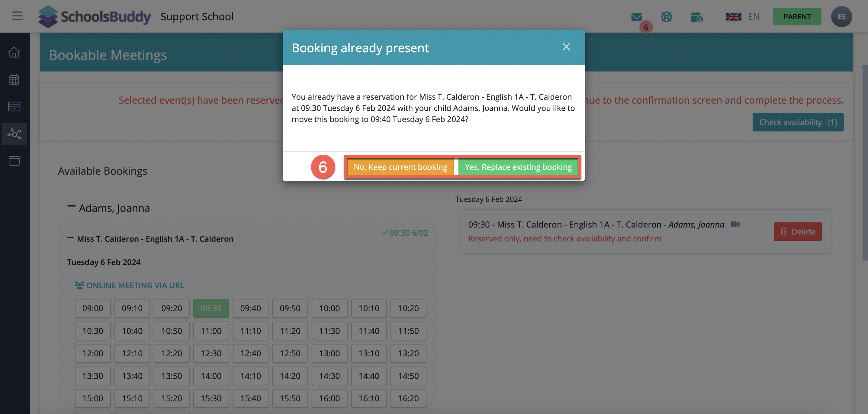The height and width of the screenshot is (414, 868).
Task: Click Yes, Replace existing booking
Action: click(518, 167)
